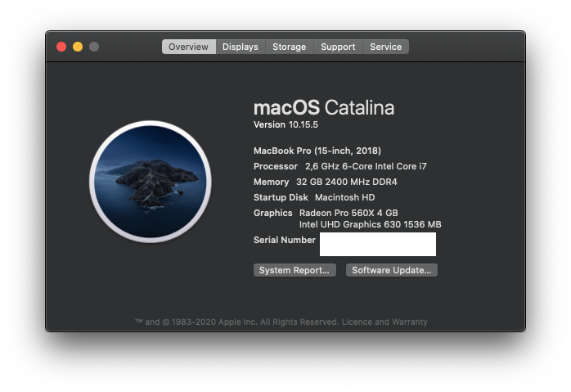Image resolution: width=571 pixels, height=392 pixels.
Task: Click the redacted Serial Number field
Action: [x=378, y=245]
